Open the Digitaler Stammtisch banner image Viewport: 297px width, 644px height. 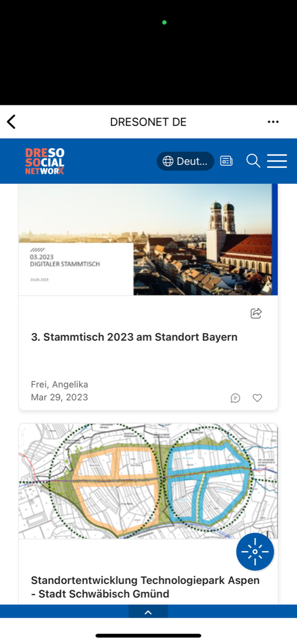point(148,240)
